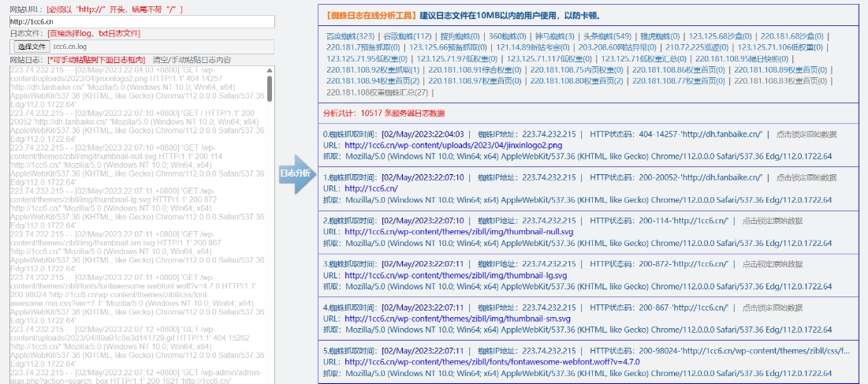Select the 123.125.71.95低权重(0) link

point(367,58)
